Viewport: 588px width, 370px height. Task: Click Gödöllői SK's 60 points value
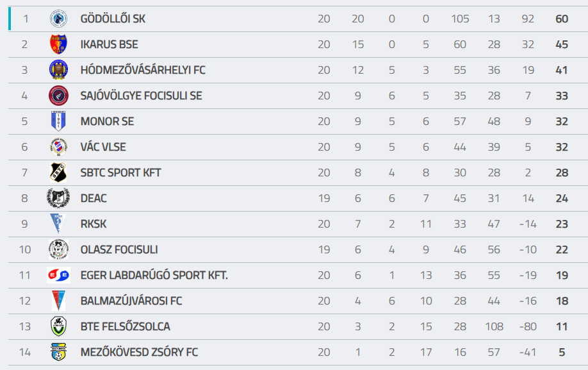click(562, 19)
